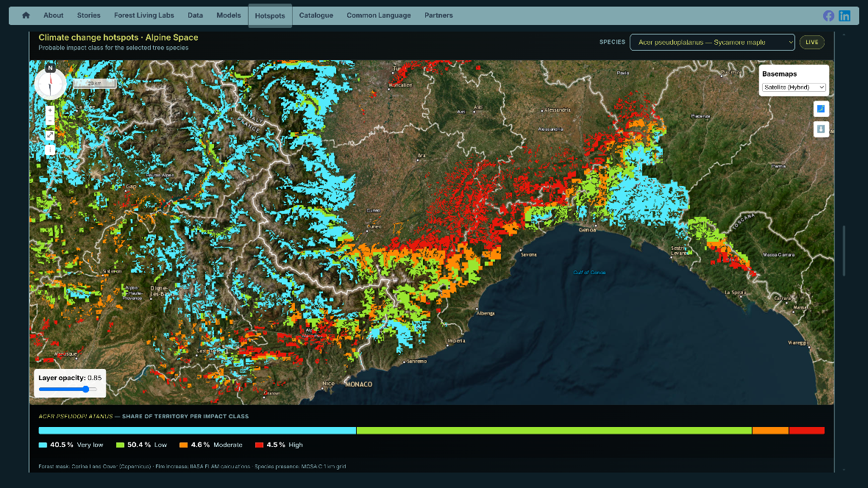Open the map info button

tap(50, 149)
